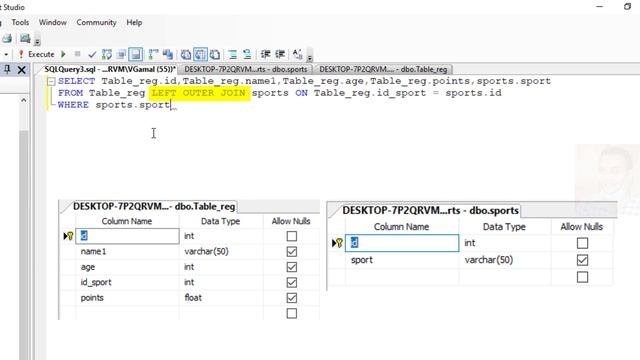Image resolution: width=640 pixels, height=360 pixels.
Task: Tick the empty row checkbox in sports table
Action: (582, 277)
